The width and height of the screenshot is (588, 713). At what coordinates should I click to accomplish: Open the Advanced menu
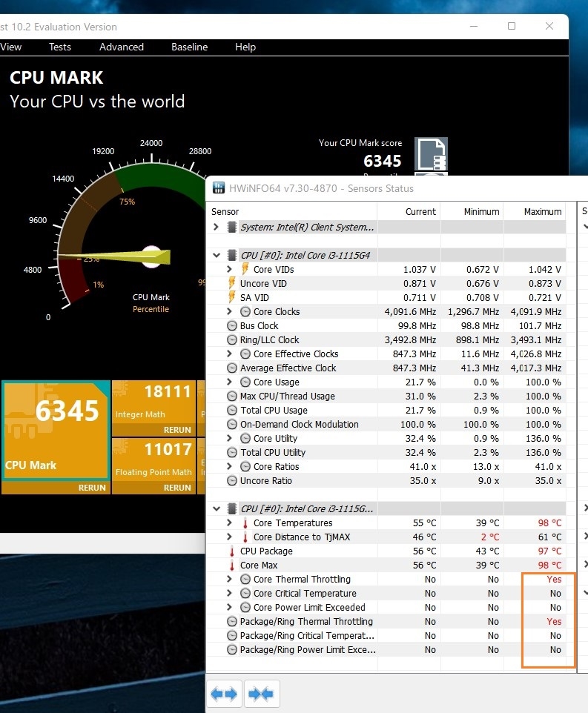pyautogui.click(x=122, y=47)
